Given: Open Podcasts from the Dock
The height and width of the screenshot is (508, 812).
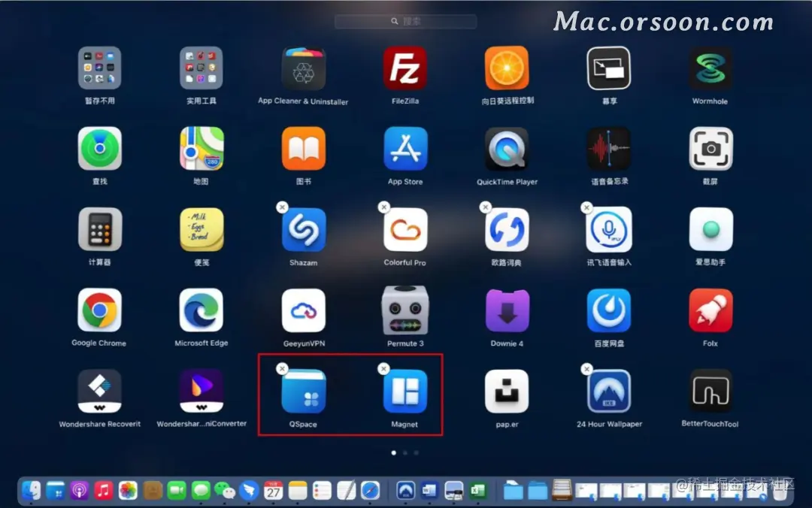Looking at the screenshot, I should [79, 490].
